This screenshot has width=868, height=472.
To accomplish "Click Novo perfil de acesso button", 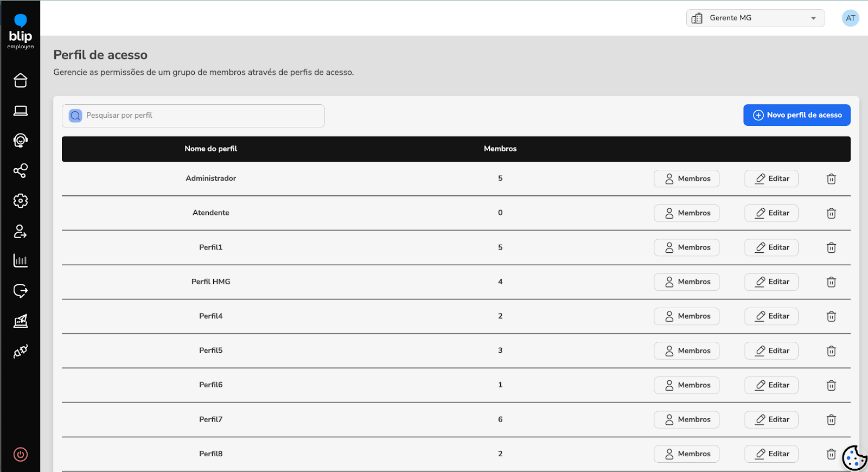I will (796, 115).
